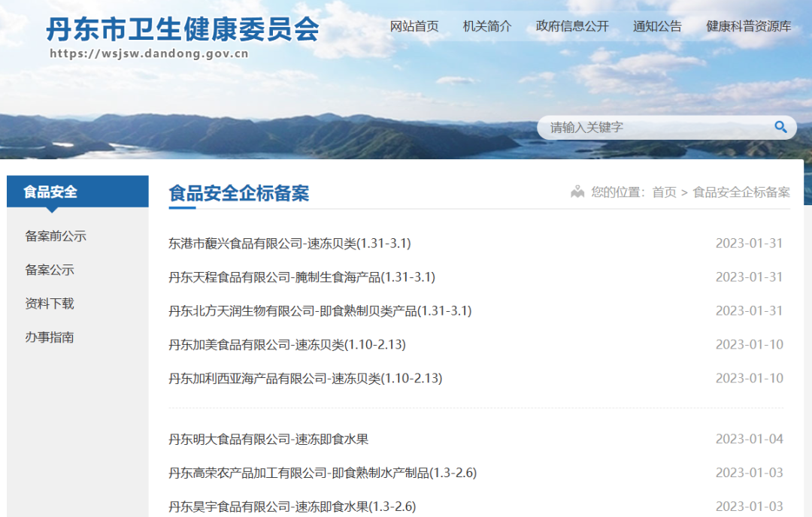The height and width of the screenshot is (517, 812).
Task: Click date 2023-01-31 beside 丹东北方天润生物
Action: point(750,310)
